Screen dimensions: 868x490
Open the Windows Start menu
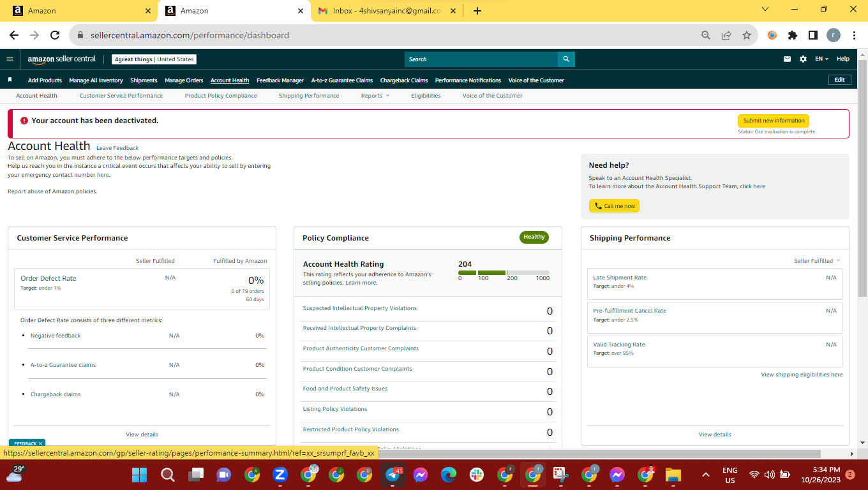tap(139, 475)
